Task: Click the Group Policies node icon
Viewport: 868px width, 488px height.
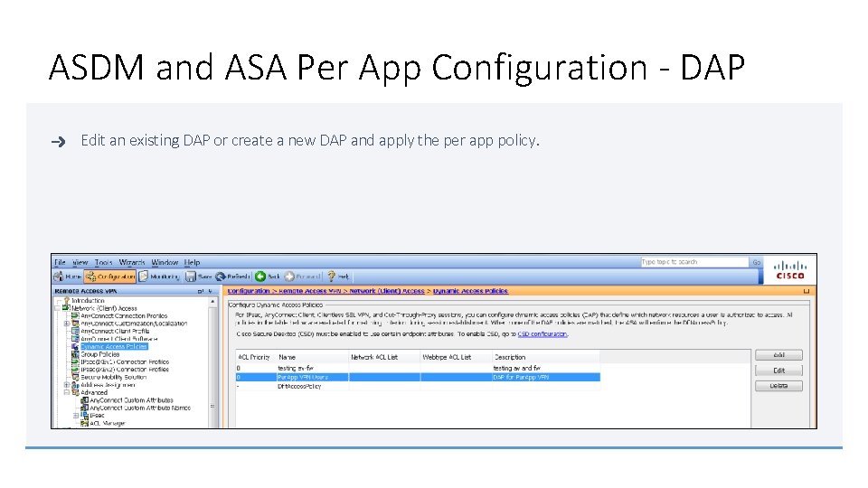Action: click(75, 354)
